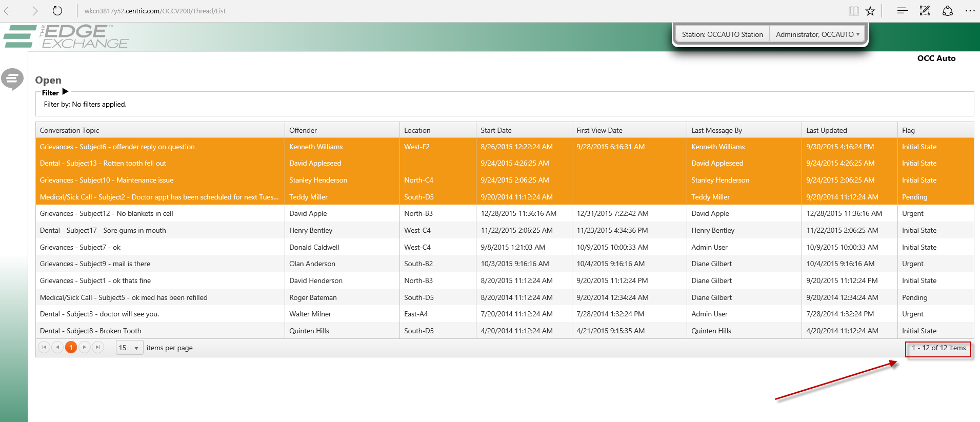Click the Station: OCCAUTO Station button
This screenshot has width=980, height=422.
722,34
